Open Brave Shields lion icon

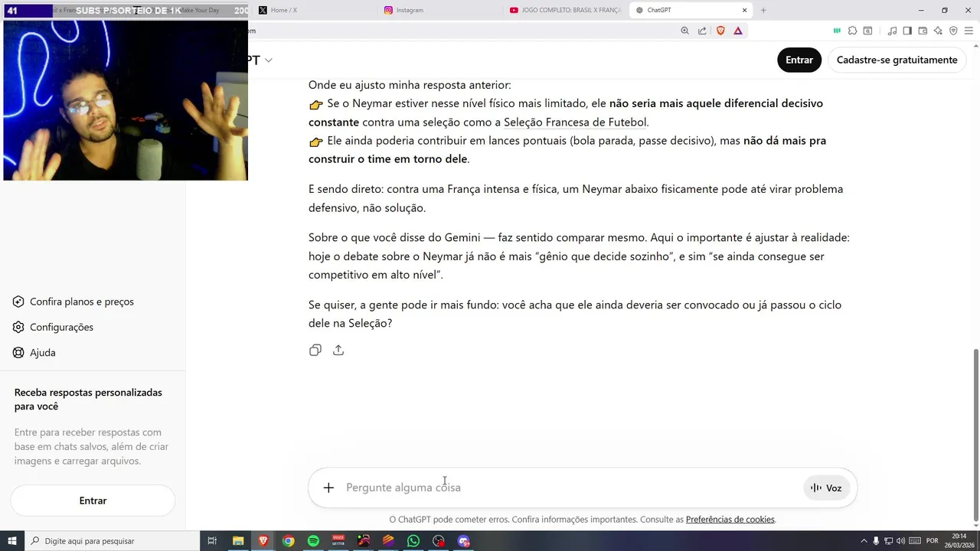pos(720,31)
